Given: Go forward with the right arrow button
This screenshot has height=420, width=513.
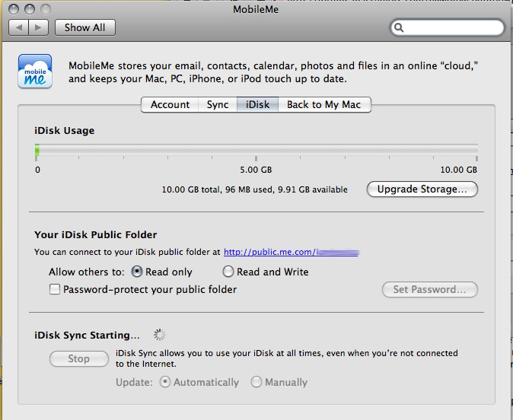Looking at the screenshot, I should (39, 27).
